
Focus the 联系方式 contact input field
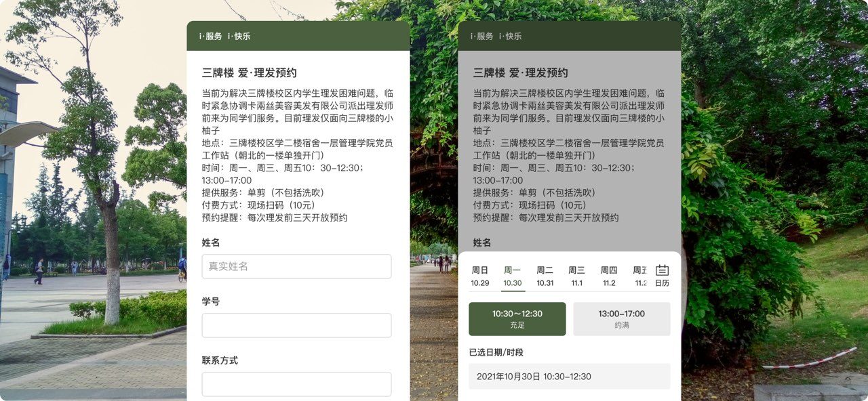[x=296, y=384]
